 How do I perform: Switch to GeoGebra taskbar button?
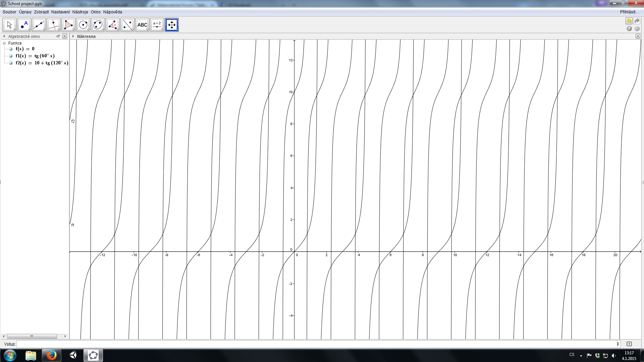point(93,355)
